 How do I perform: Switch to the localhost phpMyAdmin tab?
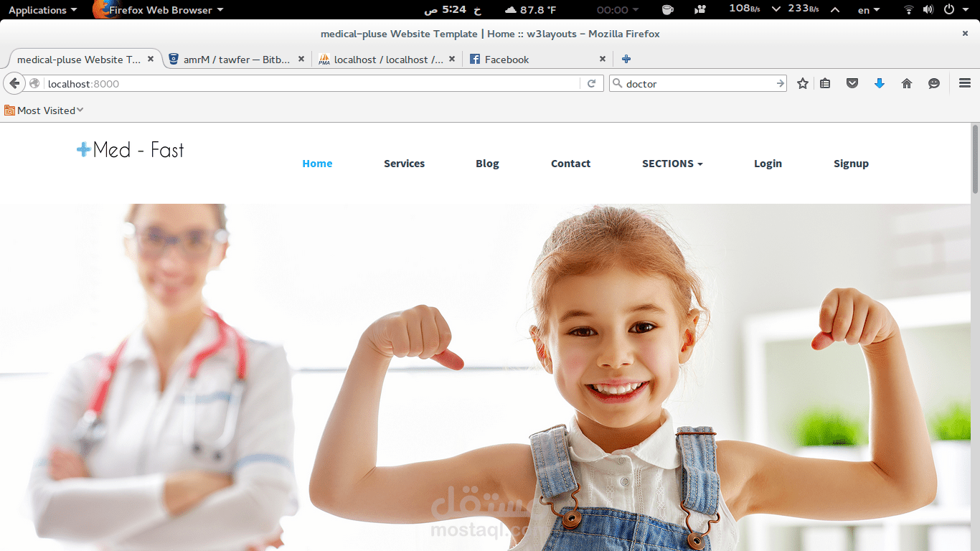click(x=388, y=60)
